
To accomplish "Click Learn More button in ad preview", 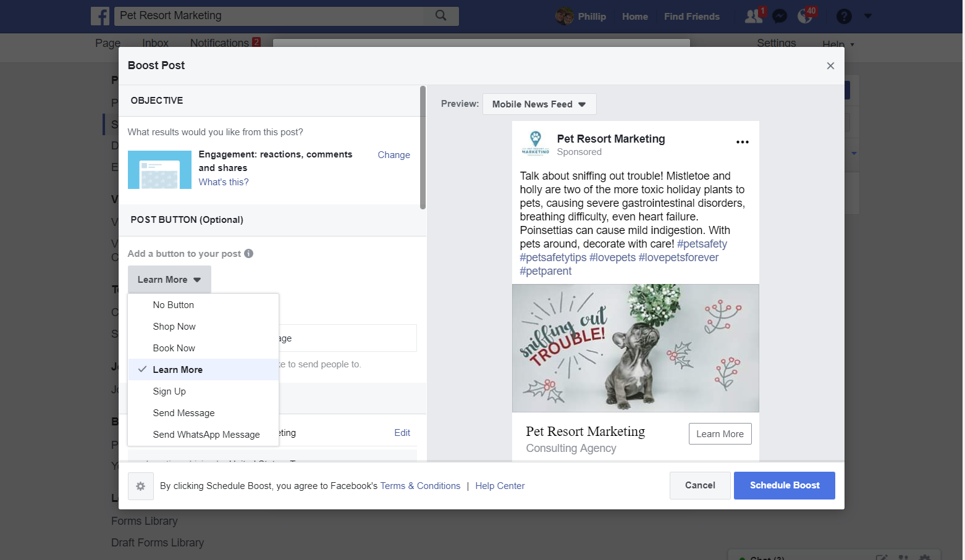I will [720, 434].
